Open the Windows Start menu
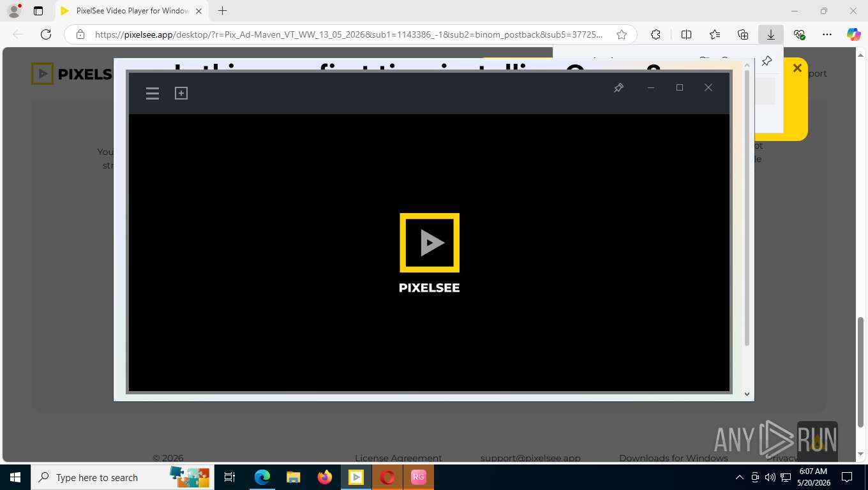This screenshot has height=490, width=868. 15,477
